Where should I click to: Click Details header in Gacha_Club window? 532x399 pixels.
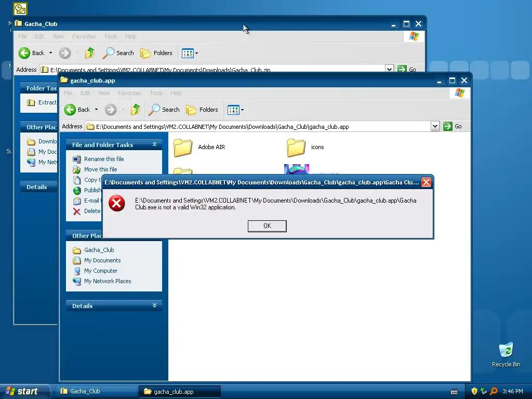pyautogui.click(x=37, y=187)
